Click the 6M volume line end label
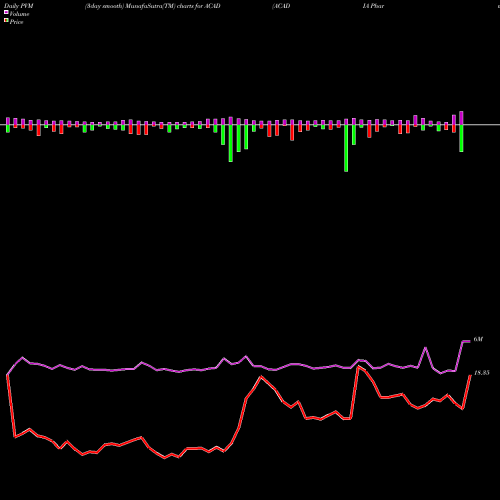Screen dimensions: 500x500 tap(478, 339)
